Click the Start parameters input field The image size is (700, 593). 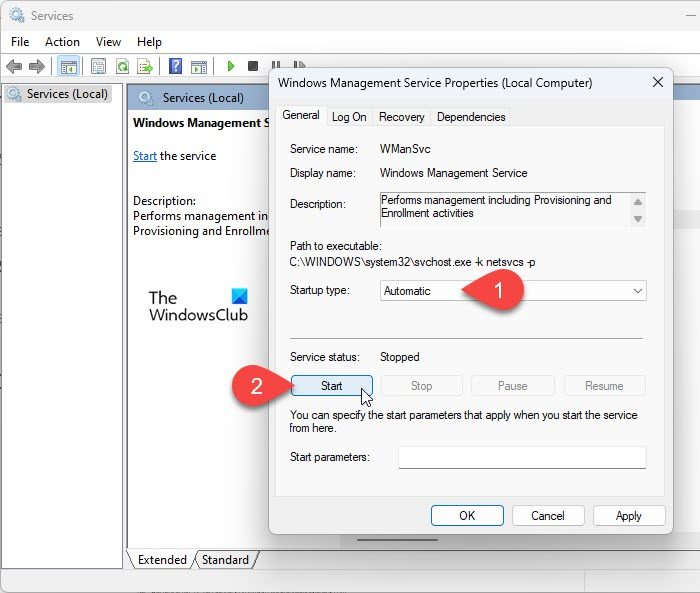[522, 457]
